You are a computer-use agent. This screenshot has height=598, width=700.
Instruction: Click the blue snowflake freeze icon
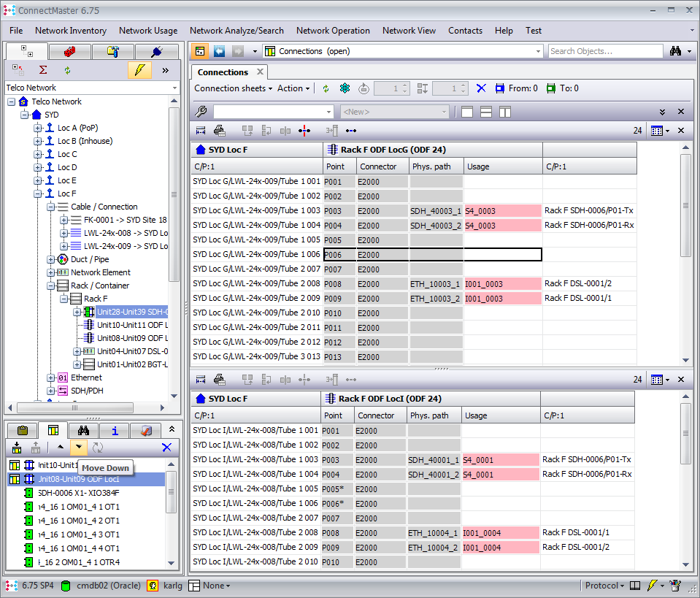[345, 88]
